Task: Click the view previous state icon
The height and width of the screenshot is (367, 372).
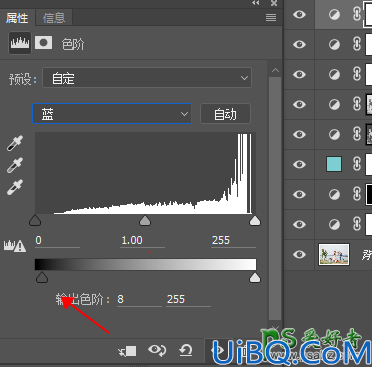Action: click(157, 350)
